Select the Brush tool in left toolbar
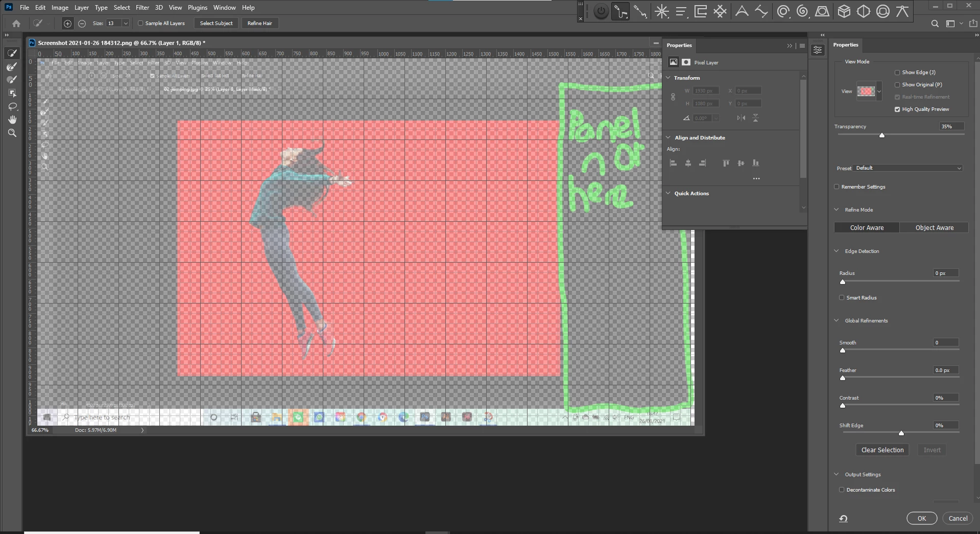980x534 pixels. tap(12, 80)
